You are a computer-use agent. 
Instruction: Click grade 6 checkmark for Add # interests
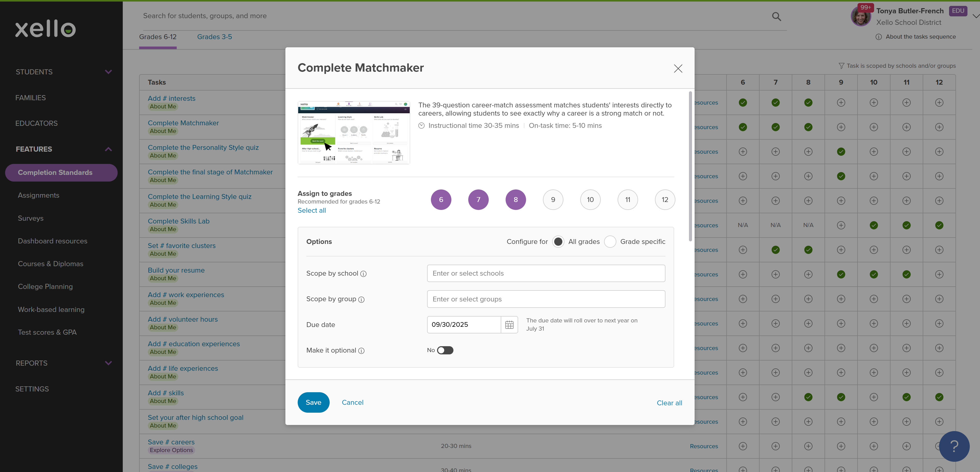pos(743,103)
